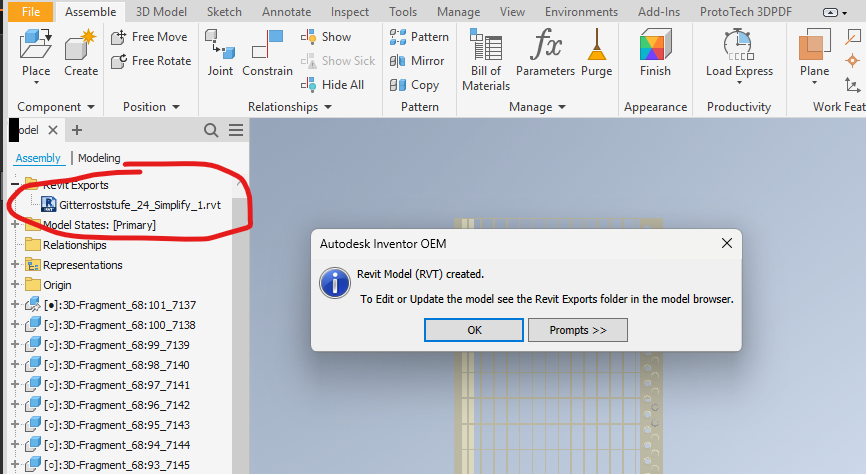Click the Mirror tool

coord(417,61)
